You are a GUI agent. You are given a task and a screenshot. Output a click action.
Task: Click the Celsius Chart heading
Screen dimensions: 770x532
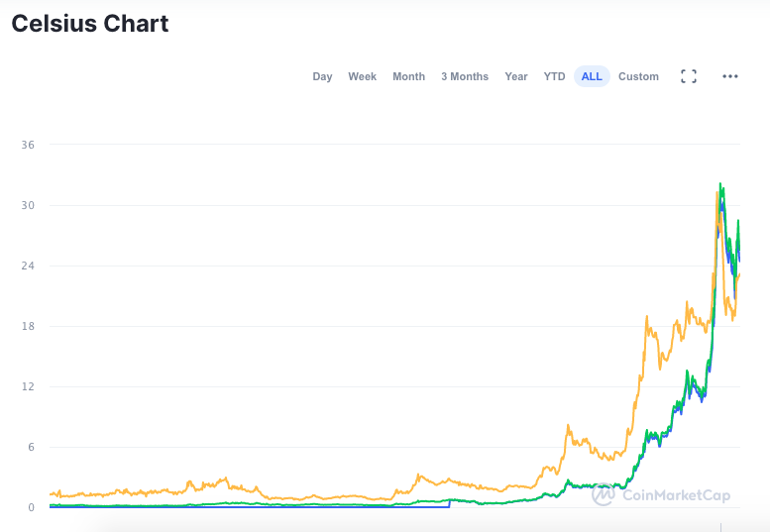(x=90, y=24)
